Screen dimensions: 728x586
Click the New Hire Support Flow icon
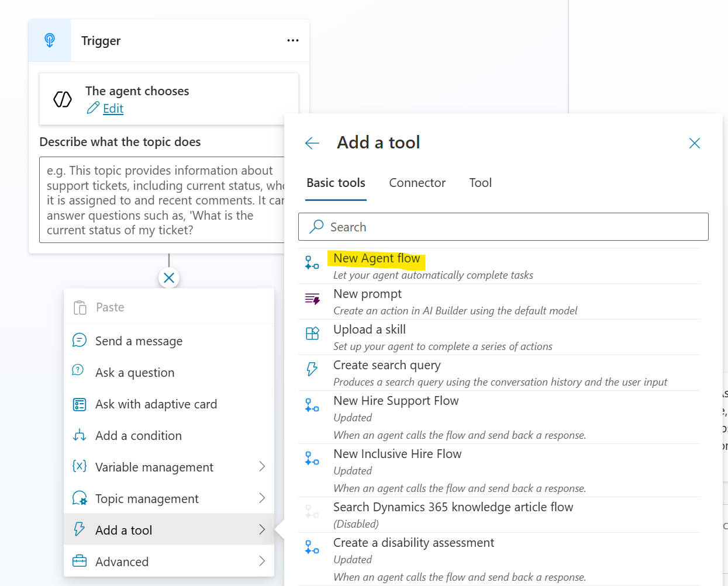(312, 405)
